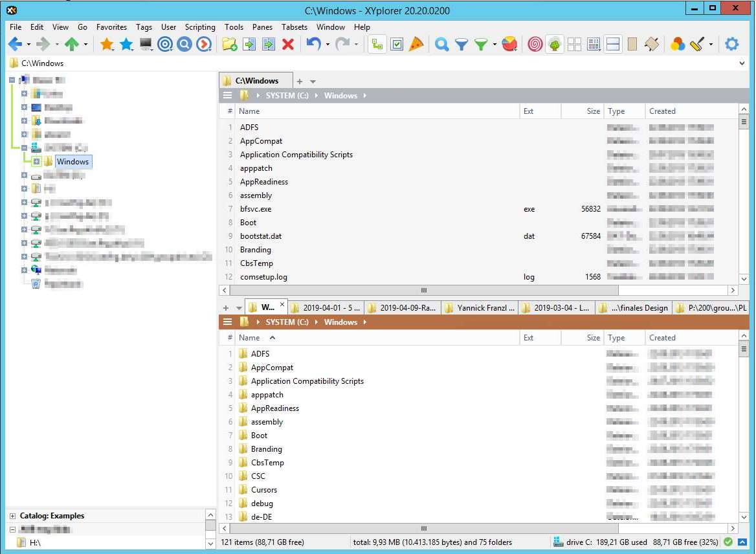
Task: Open the dropdown arrow next to Redo
Action: (x=357, y=44)
